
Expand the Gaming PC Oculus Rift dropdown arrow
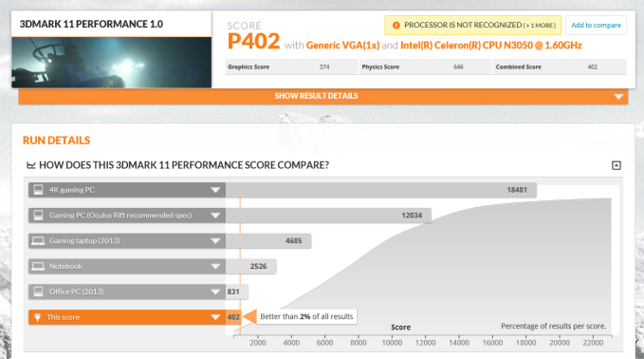pyautogui.click(x=215, y=216)
